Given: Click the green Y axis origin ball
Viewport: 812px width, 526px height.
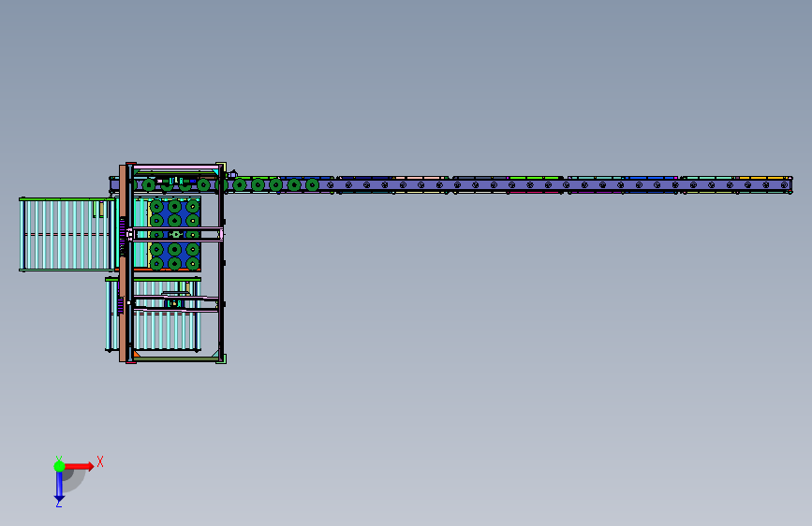Looking at the screenshot, I should click(x=59, y=466).
